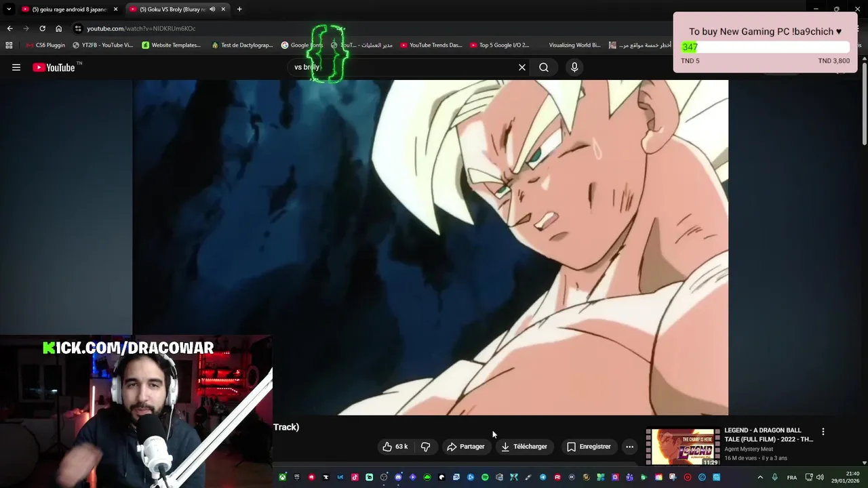Image resolution: width=868 pixels, height=488 pixels.
Task: Open the Xbox app in taskbar
Action: point(283,477)
